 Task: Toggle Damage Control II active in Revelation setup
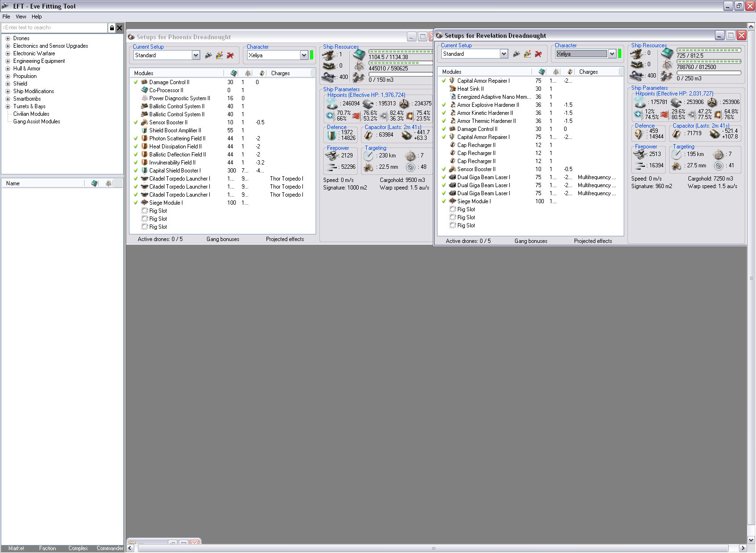click(x=444, y=129)
